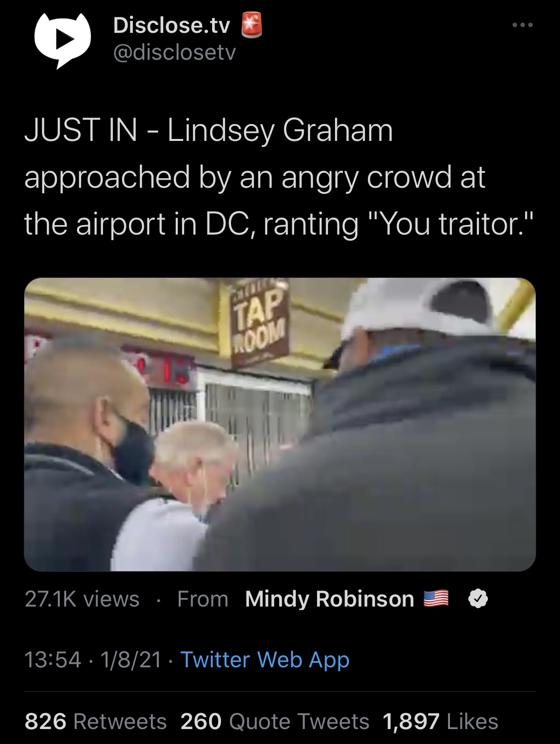Open Mindy Robinson's profile from video credit

330,599
